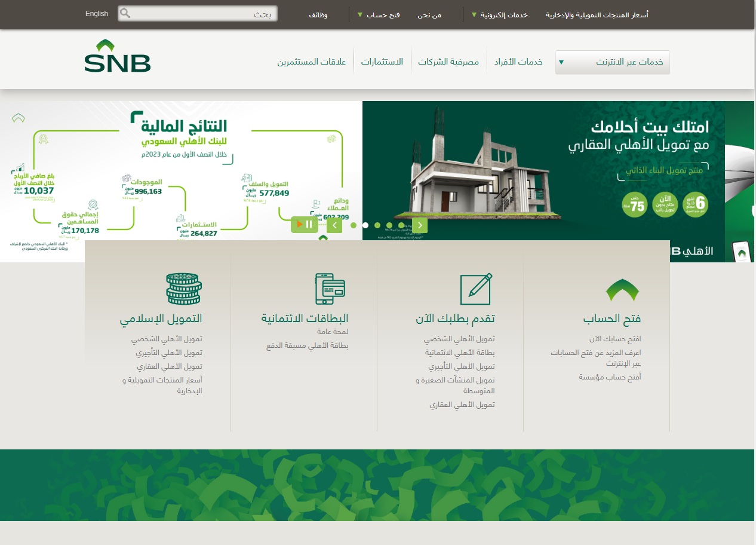Switch language via English link
Screen dimensions: 756x545
tap(97, 14)
